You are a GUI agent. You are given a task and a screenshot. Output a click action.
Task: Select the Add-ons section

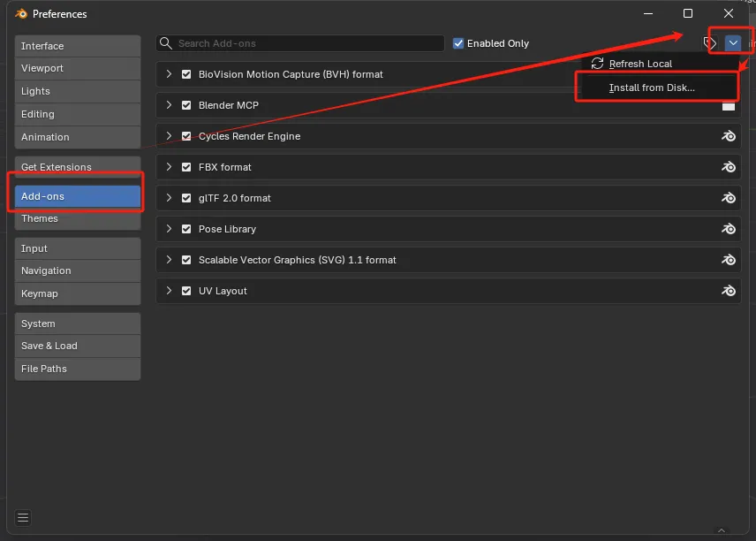[78, 196]
